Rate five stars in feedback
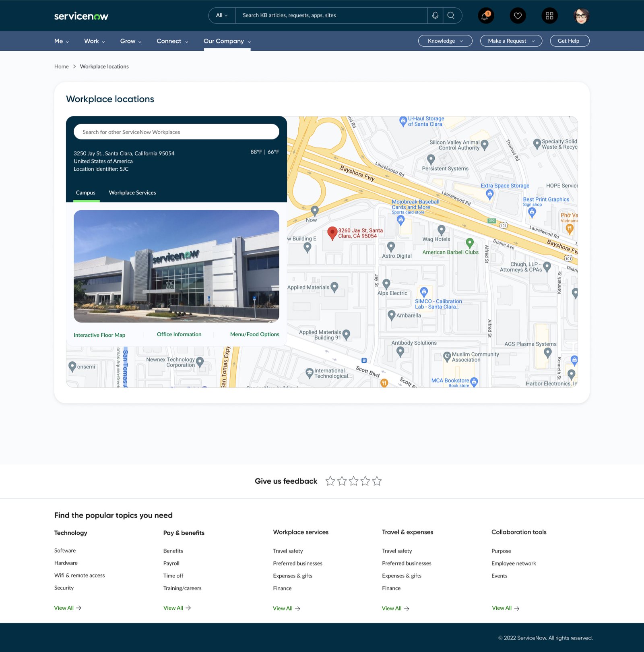This screenshot has height=652, width=644. click(x=377, y=481)
